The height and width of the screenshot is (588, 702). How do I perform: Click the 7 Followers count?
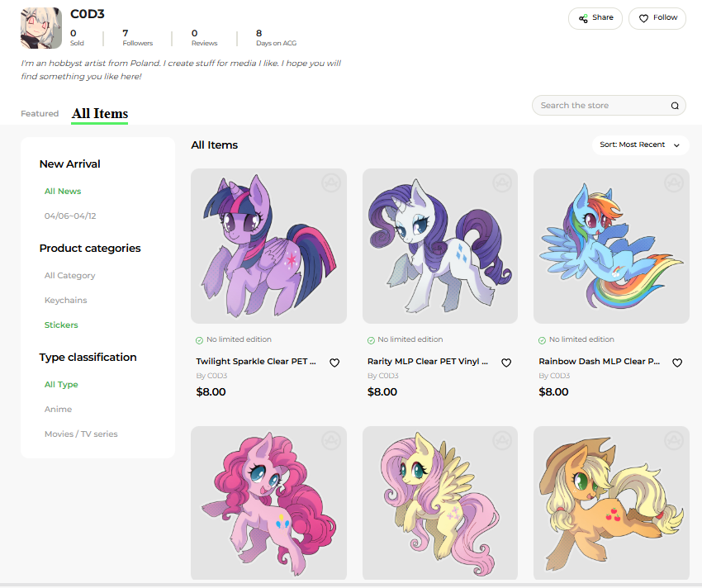137,38
